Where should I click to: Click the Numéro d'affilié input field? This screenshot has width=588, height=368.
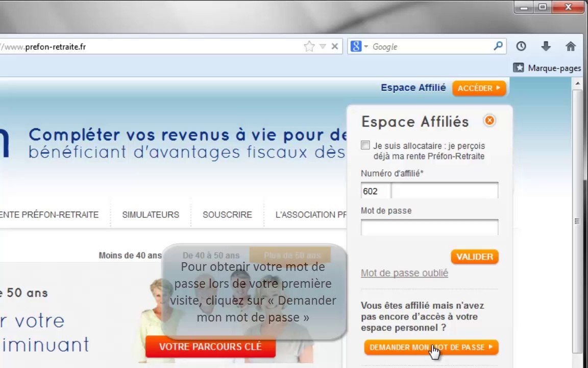445,191
